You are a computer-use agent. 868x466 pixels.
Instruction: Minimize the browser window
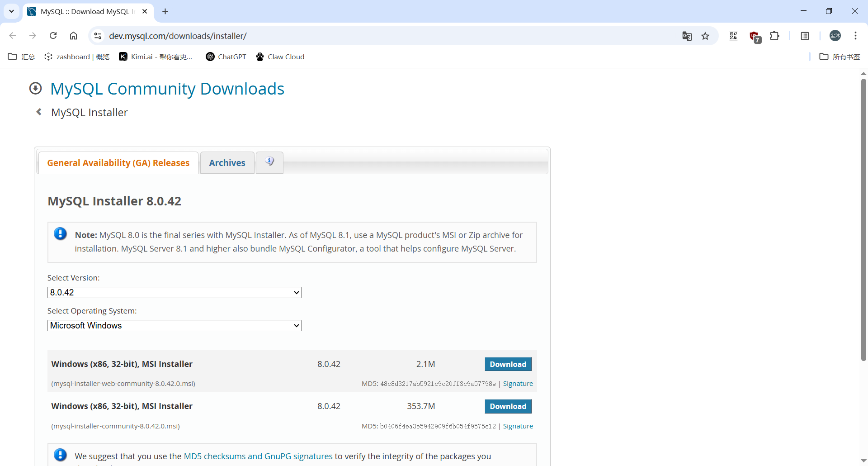coord(803,11)
